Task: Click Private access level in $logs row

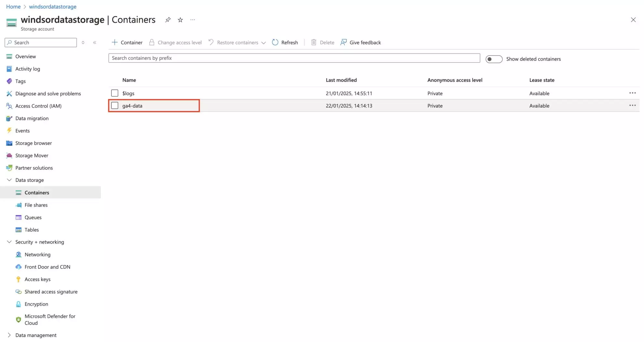Action: pos(435,93)
